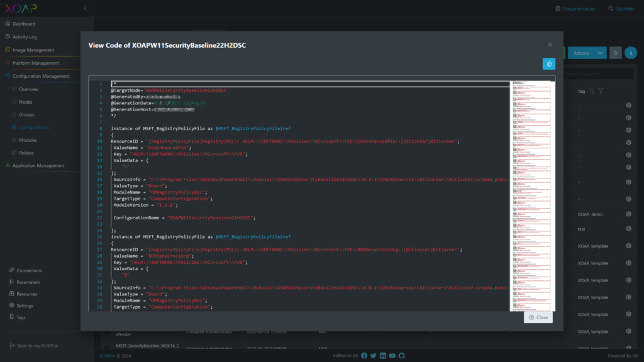Screen dimensions: 644x362
Task: Open Application Management in the sidebar
Action: (38, 166)
